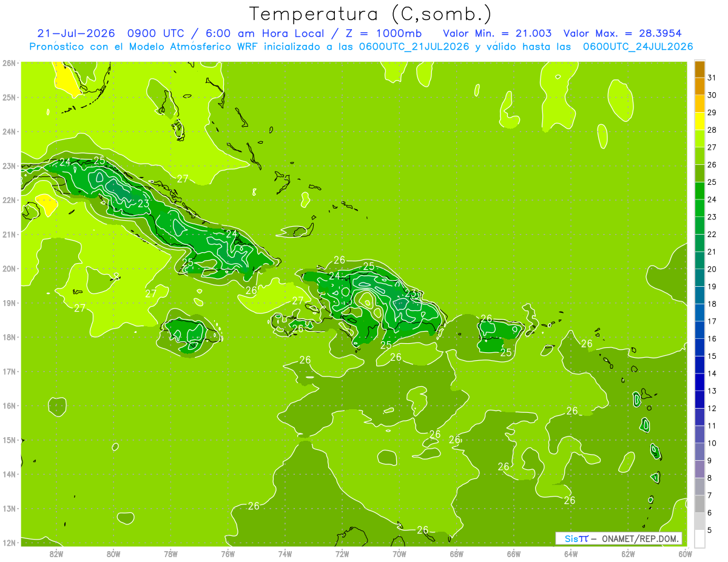Image resolution: width=728 pixels, height=562 pixels.
Task: Click color scale value "7"
Action: 710,495
